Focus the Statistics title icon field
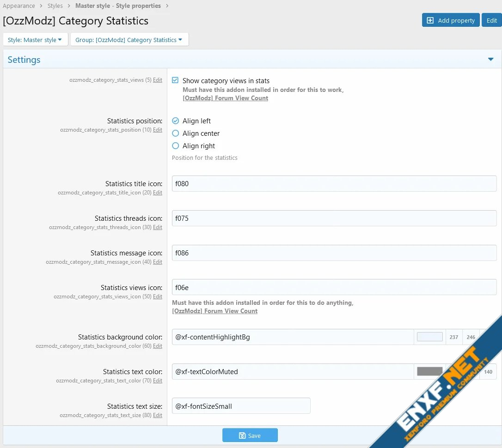This screenshot has width=502, height=448. [334, 183]
